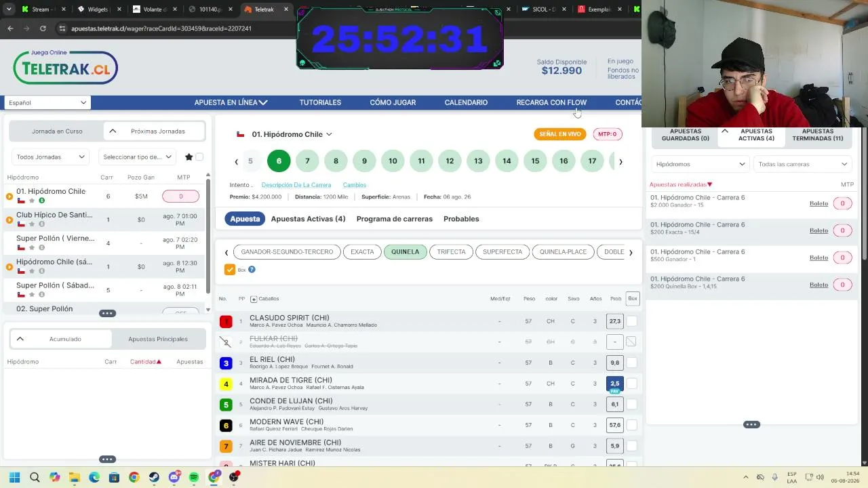Expand the Apuesta en Línea menu

click(x=231, y=102)
